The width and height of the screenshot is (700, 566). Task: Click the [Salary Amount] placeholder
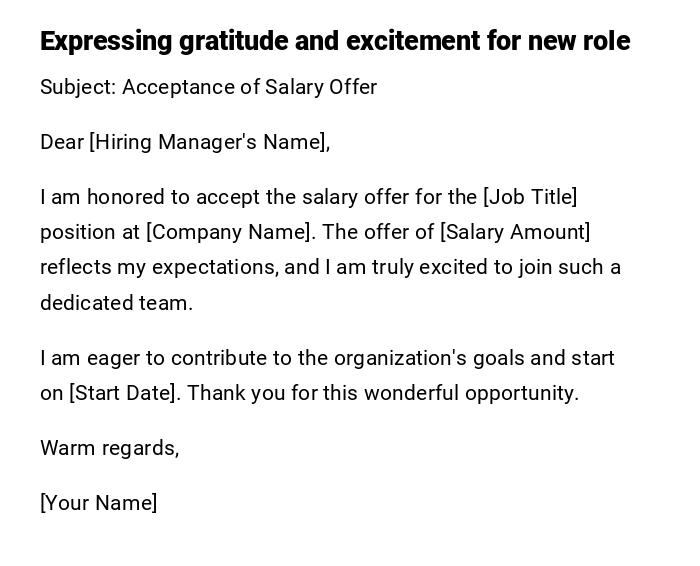point(515,232)
